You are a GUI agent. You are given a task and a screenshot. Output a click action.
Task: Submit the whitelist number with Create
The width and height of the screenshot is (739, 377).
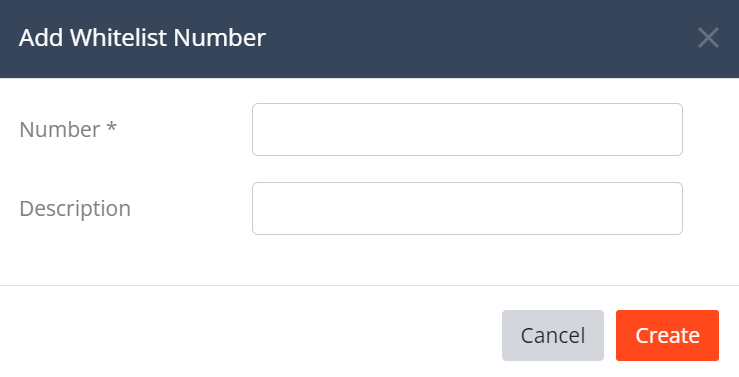(667, 336)
